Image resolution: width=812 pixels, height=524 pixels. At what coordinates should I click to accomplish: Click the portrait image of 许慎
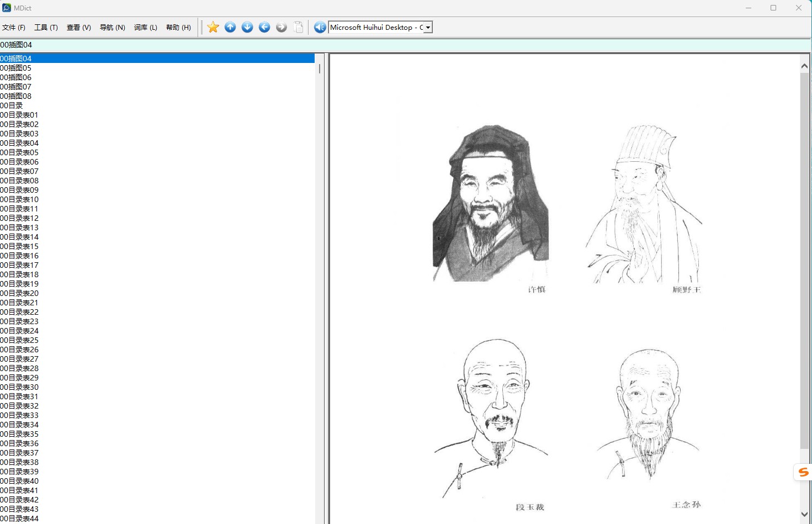coord(490,204)
